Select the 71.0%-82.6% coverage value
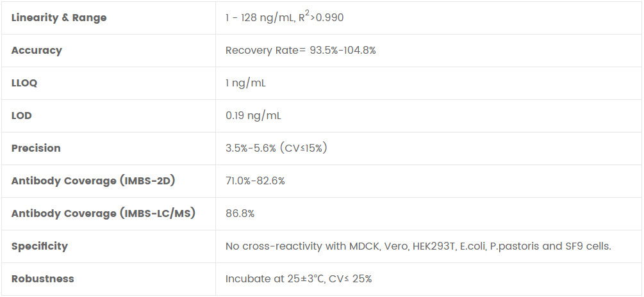 [255, 181]
